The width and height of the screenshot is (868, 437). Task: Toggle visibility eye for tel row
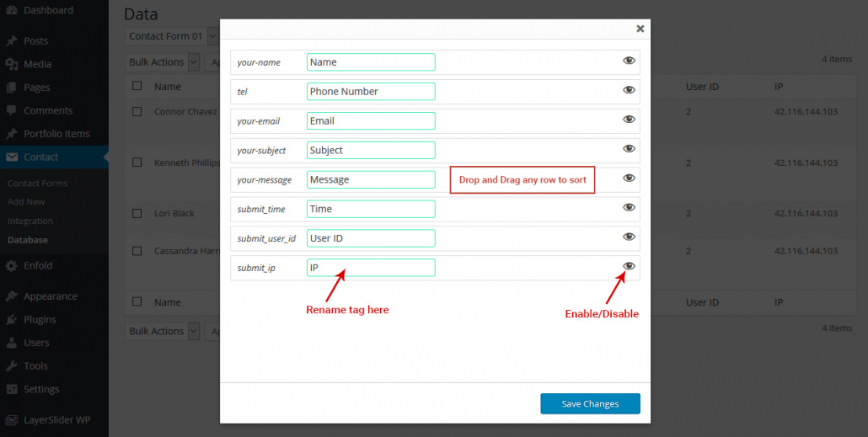(x=629, y=90)
